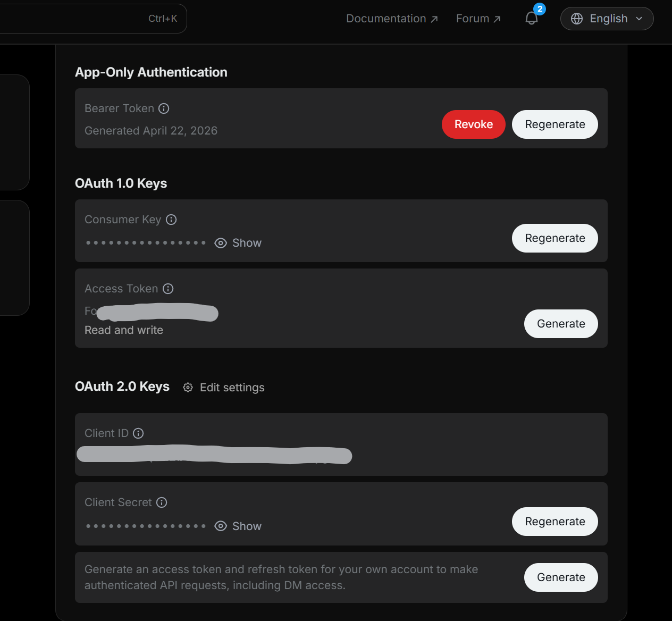672x621 pixels.
Task: Reveal the hidden Client Secret
Action: (x=238, y=526)
